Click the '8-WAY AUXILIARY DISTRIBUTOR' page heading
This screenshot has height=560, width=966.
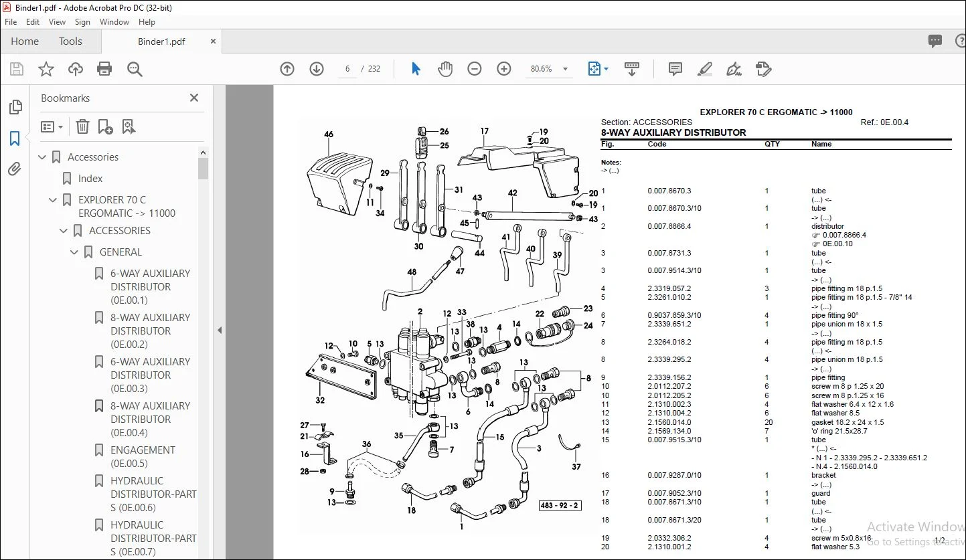pos(673,132)
